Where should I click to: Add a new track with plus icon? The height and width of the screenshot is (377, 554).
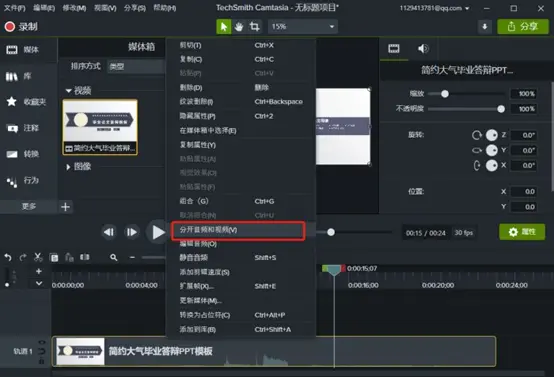click(39, 271)
